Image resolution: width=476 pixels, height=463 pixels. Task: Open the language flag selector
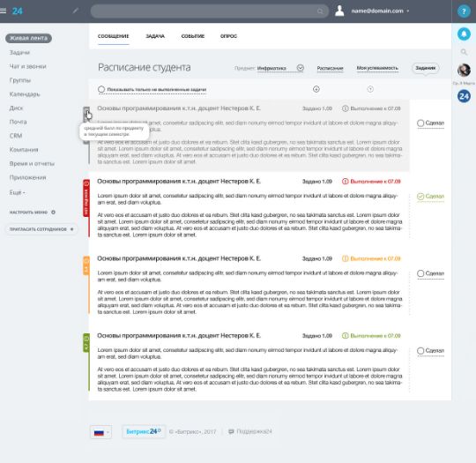pyautogui.click(x=101, y=432)
